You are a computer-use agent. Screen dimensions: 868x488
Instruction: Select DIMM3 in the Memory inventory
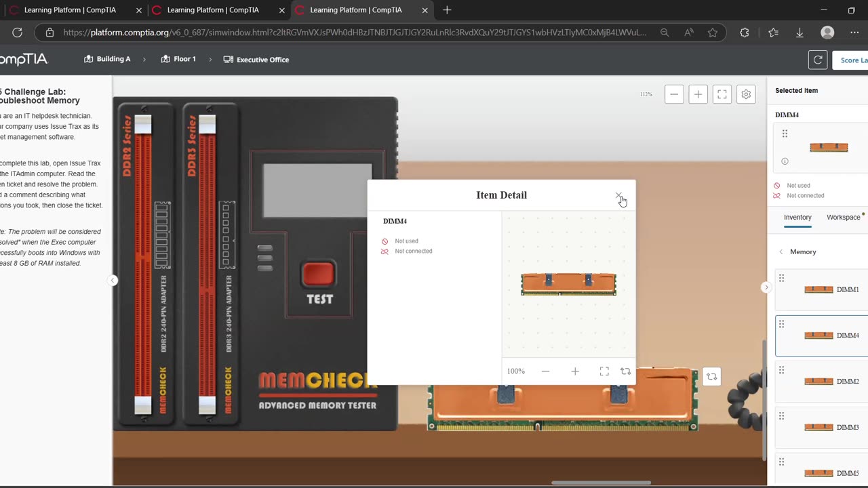(821, 428)
